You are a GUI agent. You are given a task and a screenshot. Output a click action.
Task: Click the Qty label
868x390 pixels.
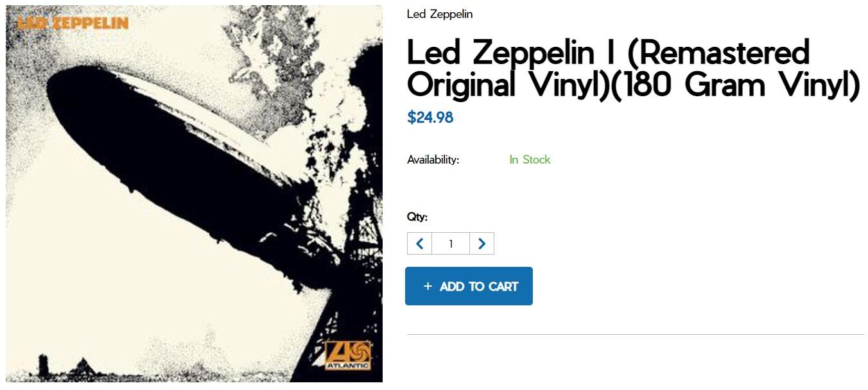click(417, 217)
